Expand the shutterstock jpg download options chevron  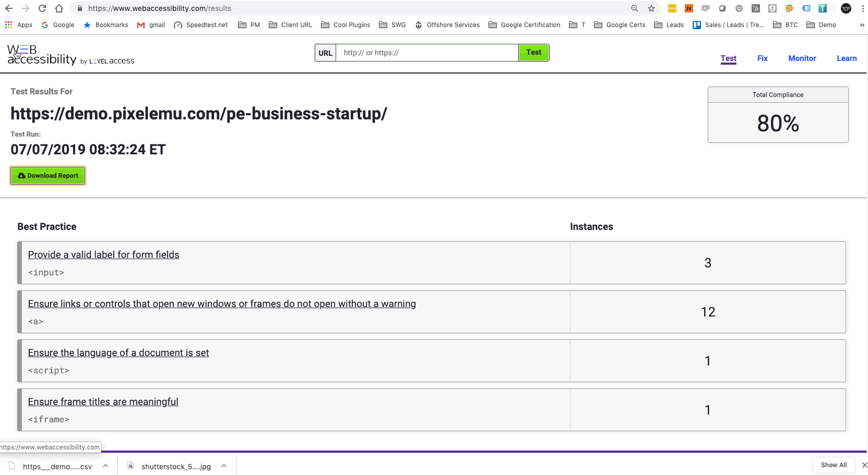point(224,466)
